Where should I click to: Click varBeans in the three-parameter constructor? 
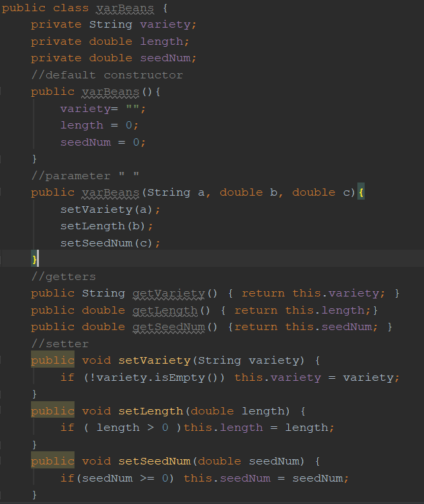pos(110,192)
